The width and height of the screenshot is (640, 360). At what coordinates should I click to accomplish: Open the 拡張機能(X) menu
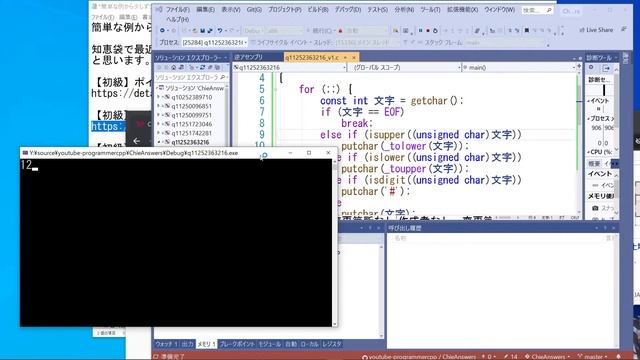point(462,10)
